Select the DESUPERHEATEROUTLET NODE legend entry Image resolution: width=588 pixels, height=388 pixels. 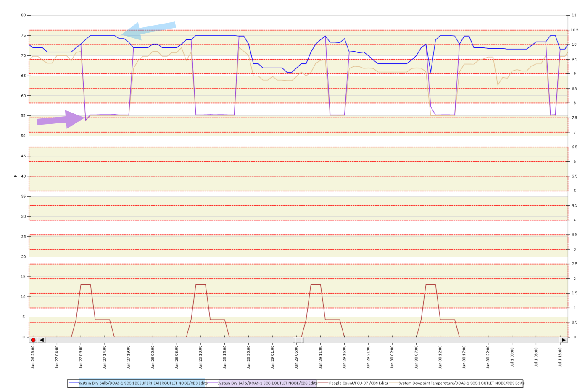click(138, 383)
